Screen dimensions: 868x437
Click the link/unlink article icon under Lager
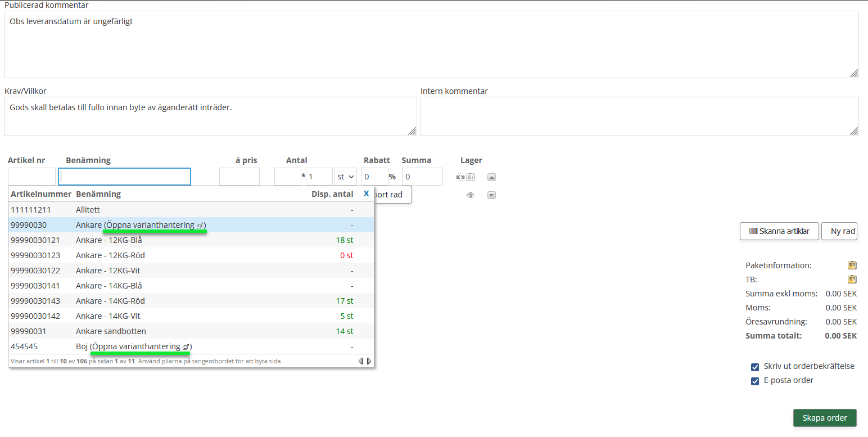tap(460, 177)
